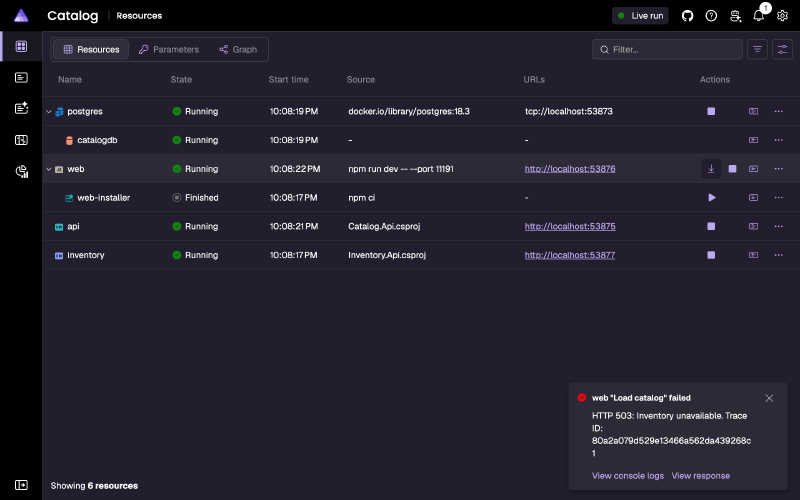Switch to the Parameters tab

[x=169, y=49]
